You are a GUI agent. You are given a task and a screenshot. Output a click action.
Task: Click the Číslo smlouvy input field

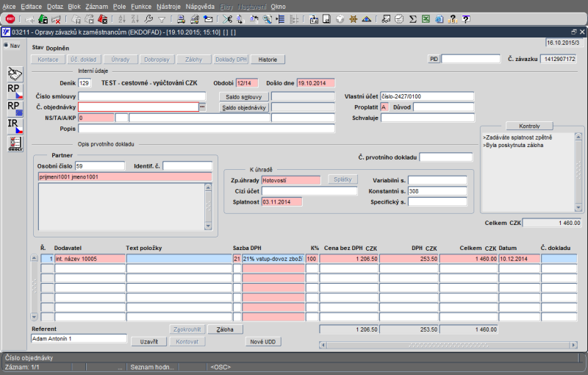tap(142, 96)
